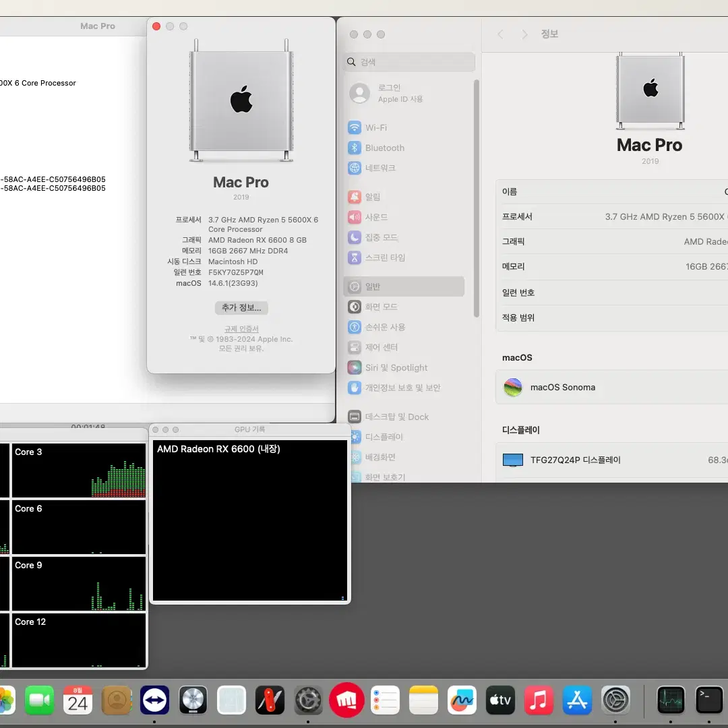Open Terminal from the Dock
728x728 pixels.
709,700
